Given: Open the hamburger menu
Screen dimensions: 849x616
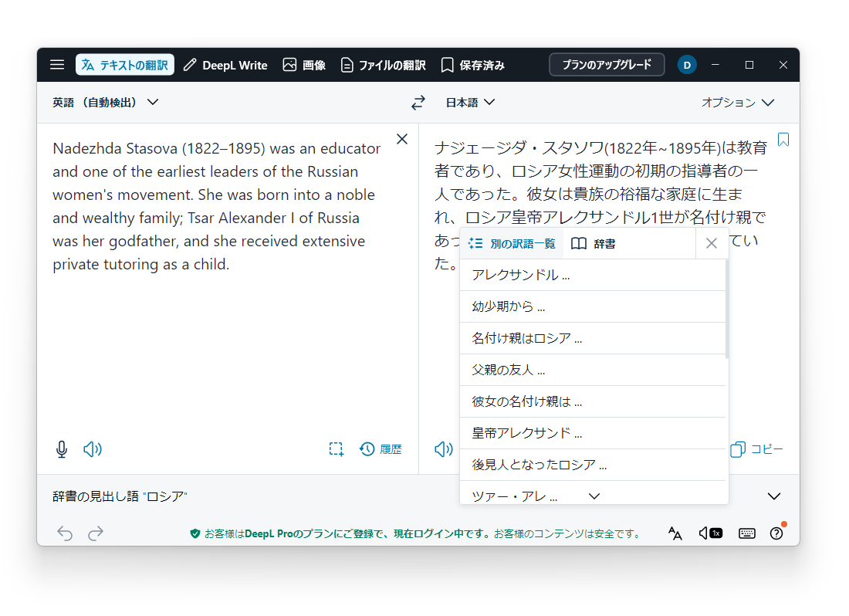Looking at the screenshot, I should [x=56, y=65].
